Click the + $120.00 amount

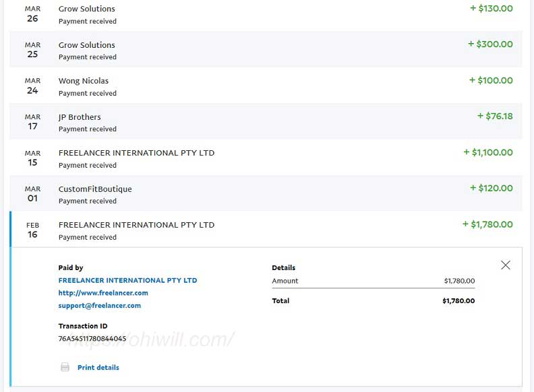pyautogui.click(x=492, y=188)
